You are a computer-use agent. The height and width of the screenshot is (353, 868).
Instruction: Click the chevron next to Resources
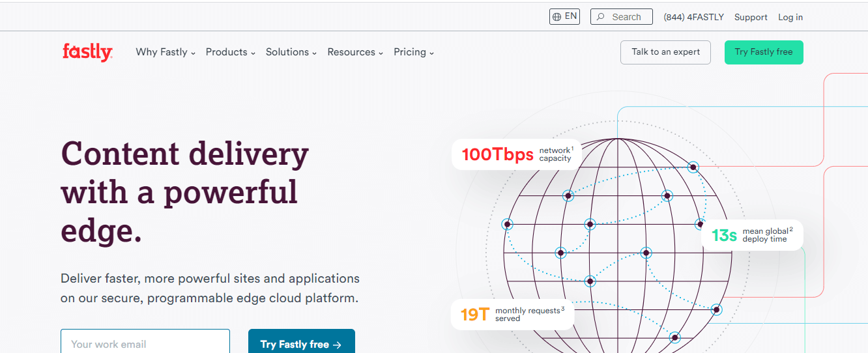click(381, 53)
